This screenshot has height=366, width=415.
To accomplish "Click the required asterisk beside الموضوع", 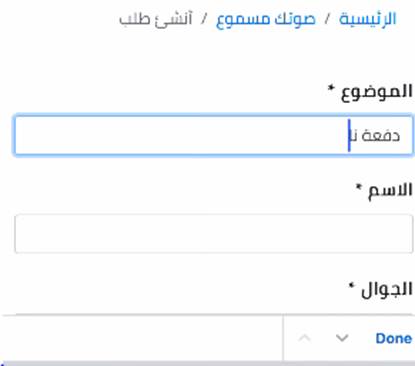I will (331, 88).
